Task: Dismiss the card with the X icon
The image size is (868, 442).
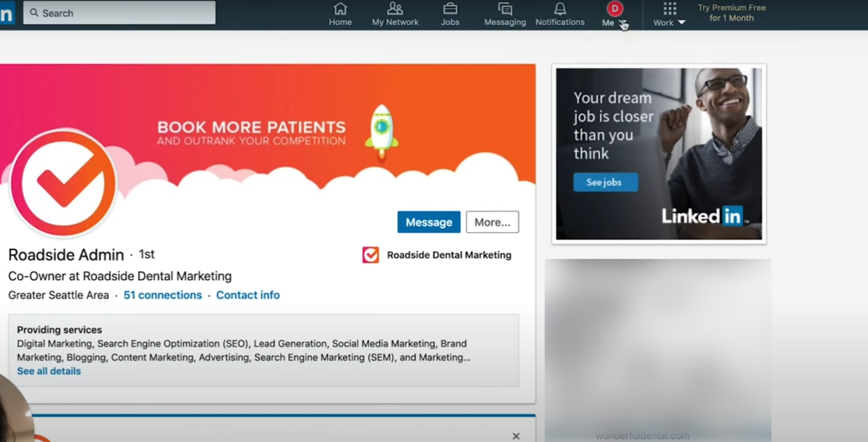Action: coord(516,436)
